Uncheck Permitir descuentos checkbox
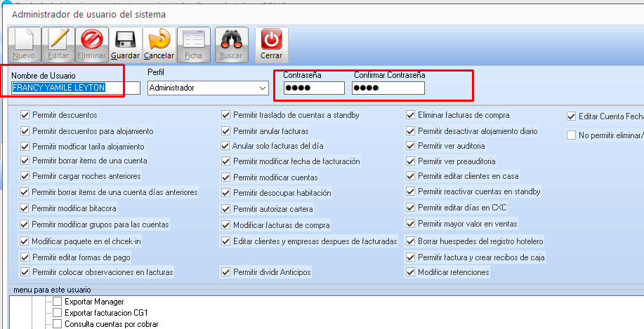The width and height of the screenshot is (644, 329). (x=26, y=114)
